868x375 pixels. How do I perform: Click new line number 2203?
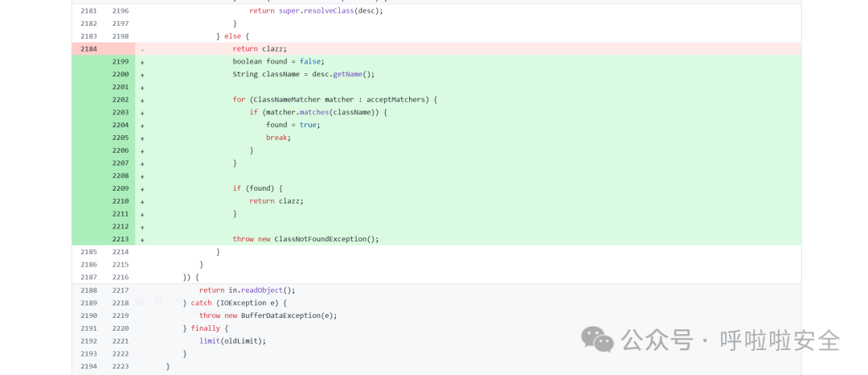(x=120, y=113)
